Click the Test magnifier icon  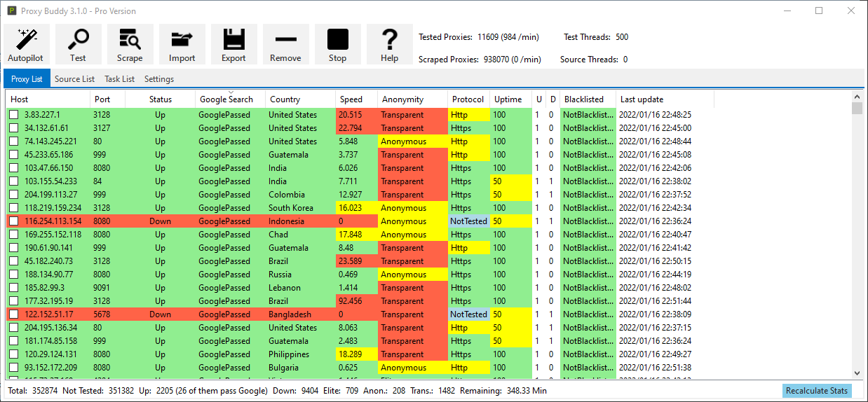click(x=78, y=44)
